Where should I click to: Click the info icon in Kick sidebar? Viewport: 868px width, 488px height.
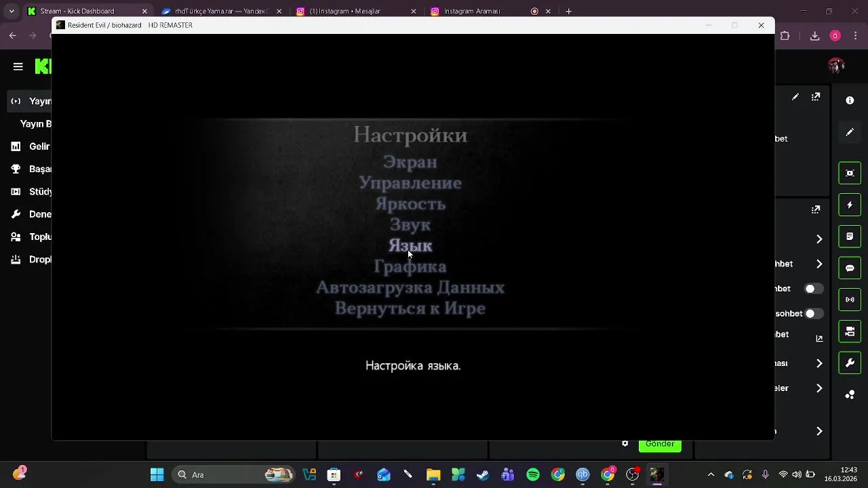[850, 100]
